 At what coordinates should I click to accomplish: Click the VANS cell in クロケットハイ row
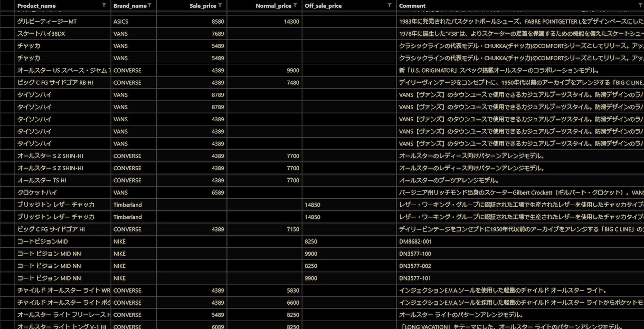pos(134,192)
